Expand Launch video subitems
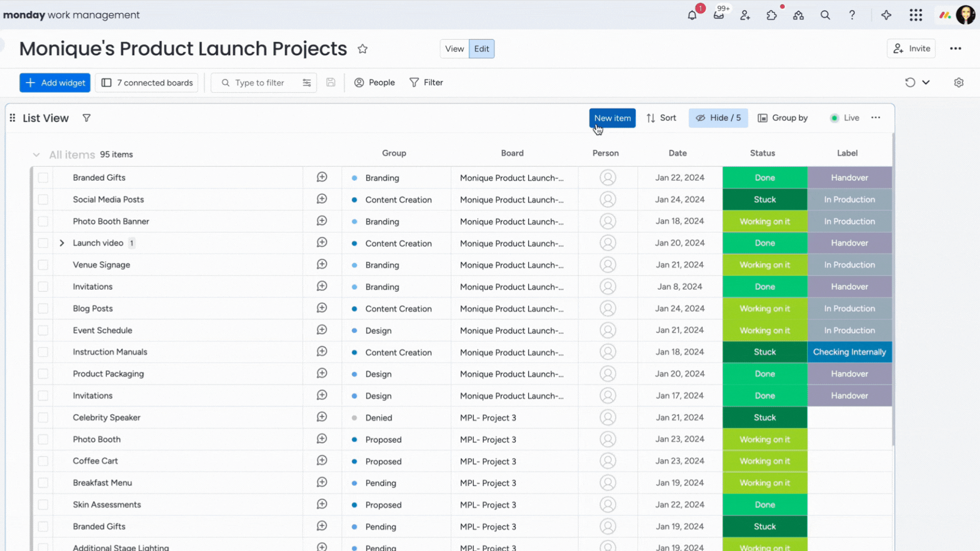Image resolution: width=980 pixels, height=551 pixels. point(62,243)
